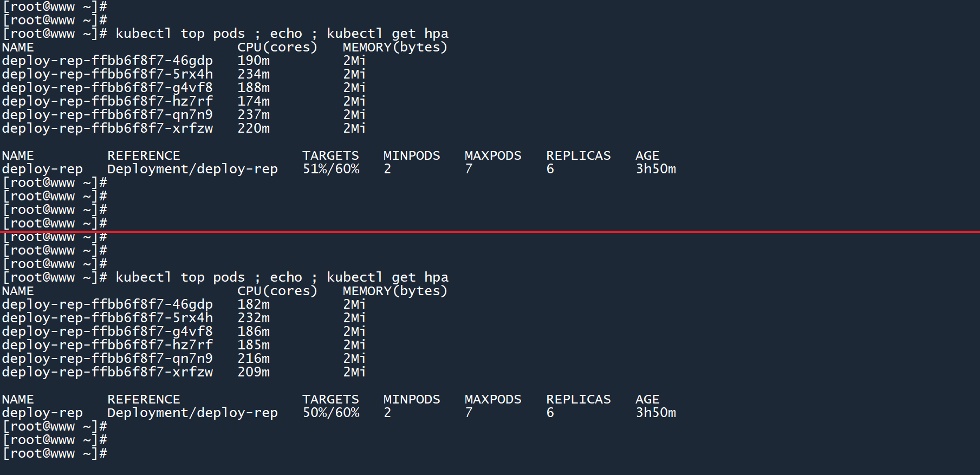
Task: Select the 50%/60% targets value
Action: pos(331,413)
